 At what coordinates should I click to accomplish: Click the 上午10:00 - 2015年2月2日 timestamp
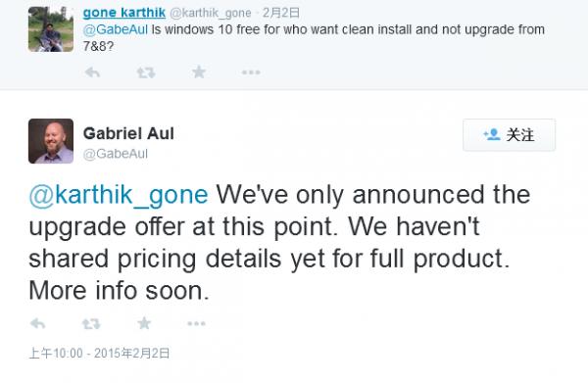tap(99, 353)
